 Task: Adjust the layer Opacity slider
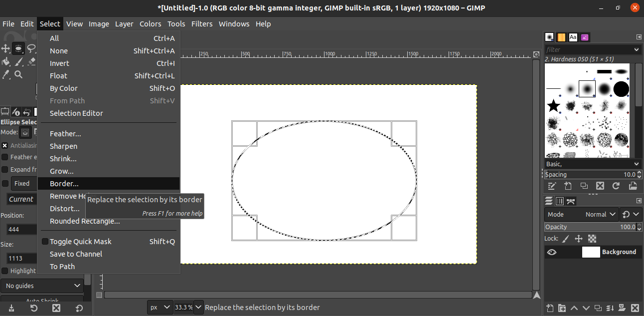[591, 227]
